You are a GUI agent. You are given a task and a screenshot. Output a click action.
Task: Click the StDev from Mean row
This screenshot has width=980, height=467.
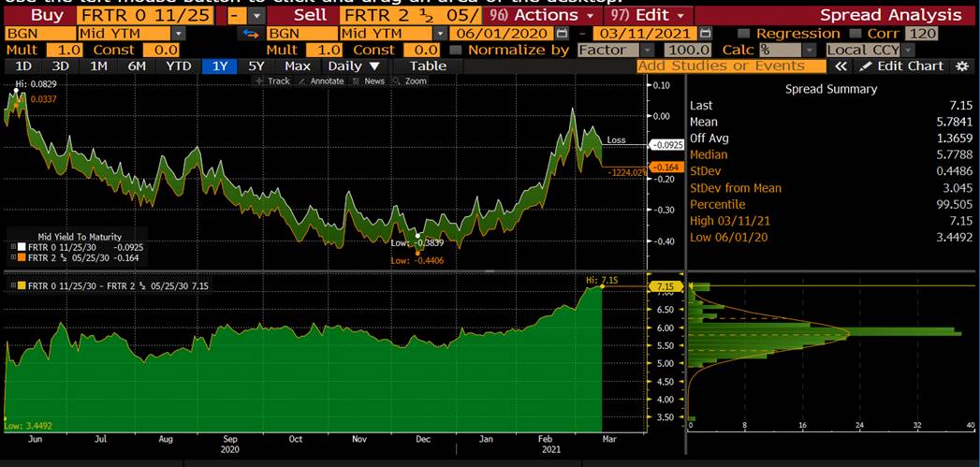(x=831, y=187)
